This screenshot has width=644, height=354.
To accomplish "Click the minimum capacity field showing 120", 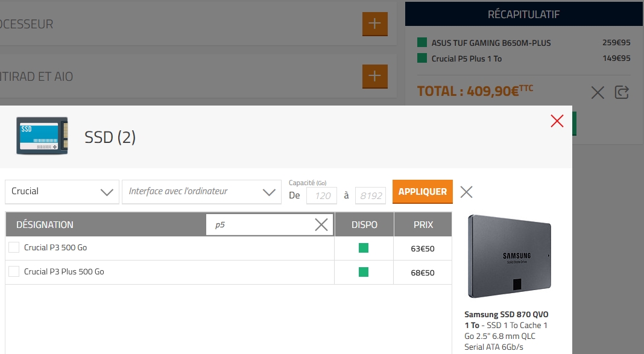I will [321, 195].
